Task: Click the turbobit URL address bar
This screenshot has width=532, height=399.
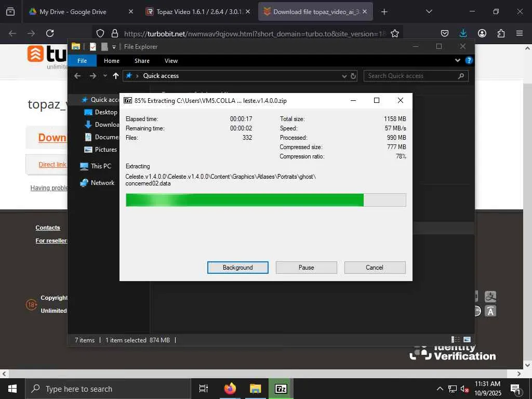Action: click(255, 34)
